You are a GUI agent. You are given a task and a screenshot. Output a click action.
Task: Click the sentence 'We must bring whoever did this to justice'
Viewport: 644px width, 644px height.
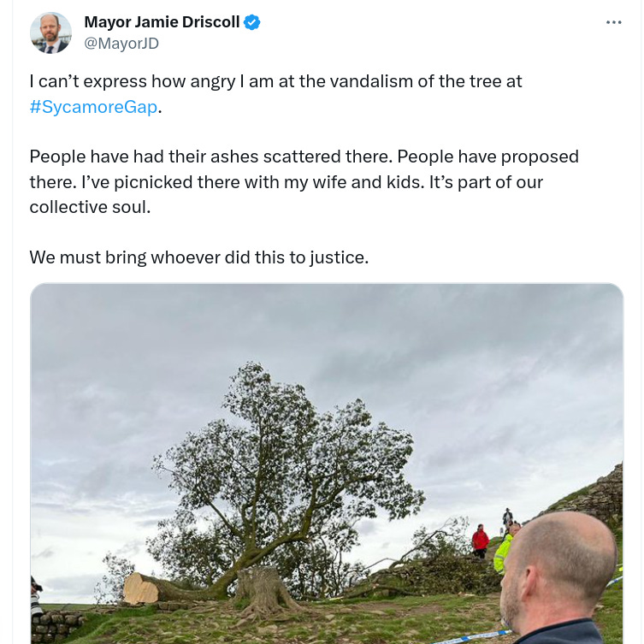(x=198, y=257)
